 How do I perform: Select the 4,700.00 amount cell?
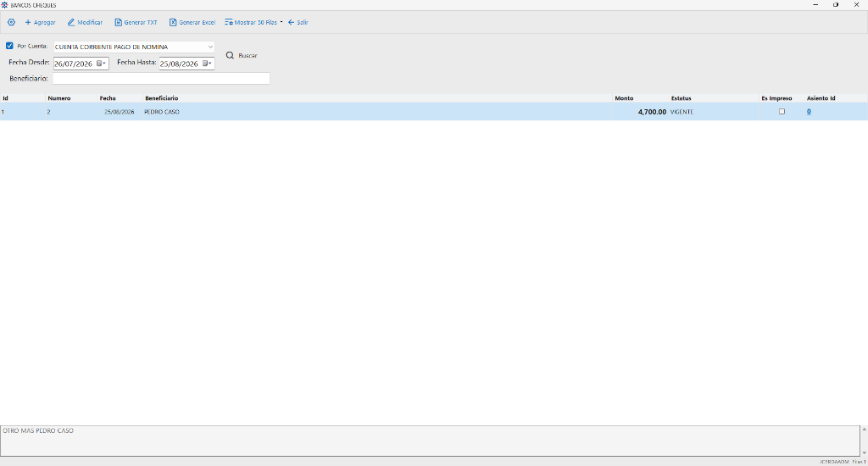click(x=641, y=112)
